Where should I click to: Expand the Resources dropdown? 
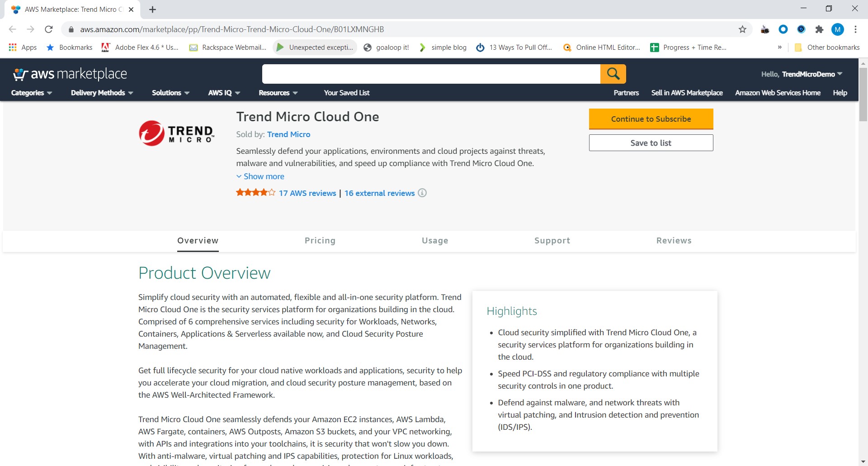[278, 93]
